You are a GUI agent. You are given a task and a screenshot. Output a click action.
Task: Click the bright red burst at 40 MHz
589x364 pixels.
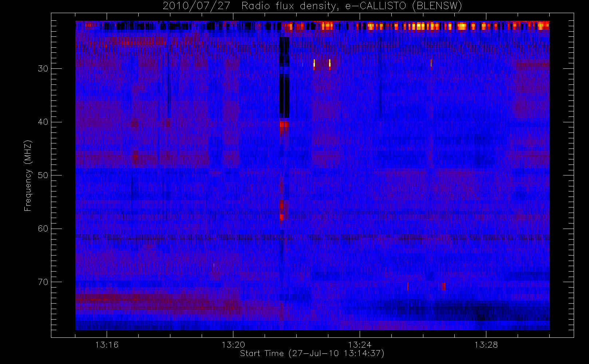tap(284, 127)
